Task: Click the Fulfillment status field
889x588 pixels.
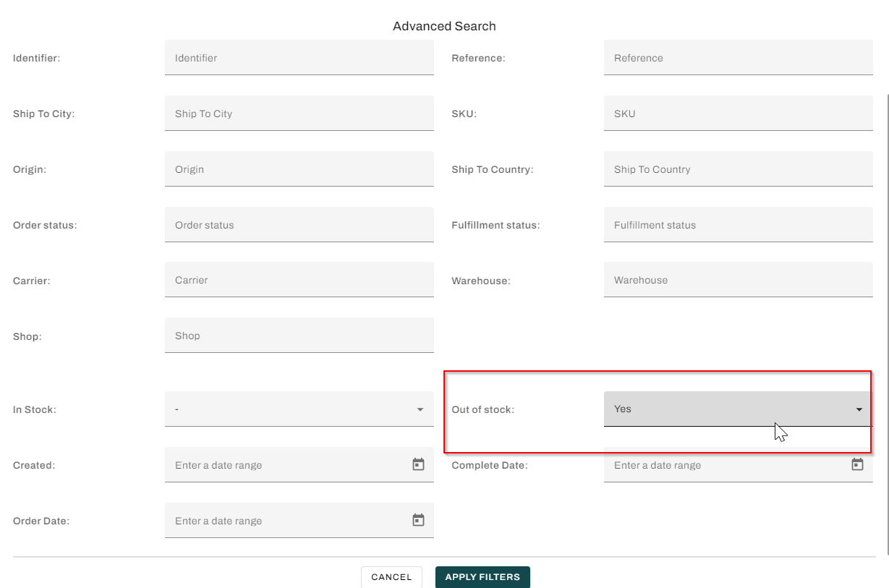Action: (738, 225)
